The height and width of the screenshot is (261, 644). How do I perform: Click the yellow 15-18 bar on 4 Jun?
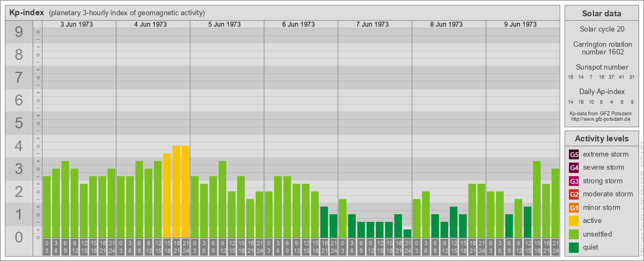167,195
